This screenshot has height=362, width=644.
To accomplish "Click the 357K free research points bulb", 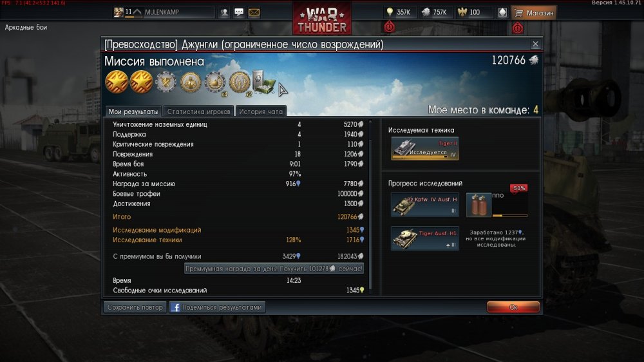I will 390,12.
